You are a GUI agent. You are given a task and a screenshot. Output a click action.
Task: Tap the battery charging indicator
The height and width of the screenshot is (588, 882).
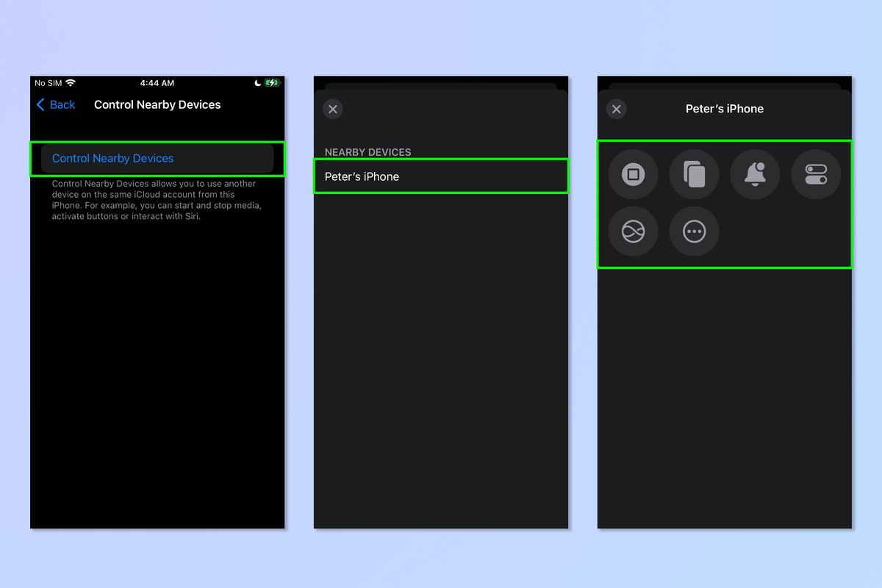point(270,83)
